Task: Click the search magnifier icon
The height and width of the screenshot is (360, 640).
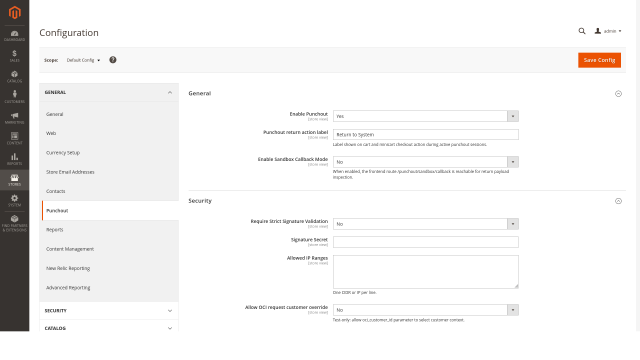Action: coord(582,31)
